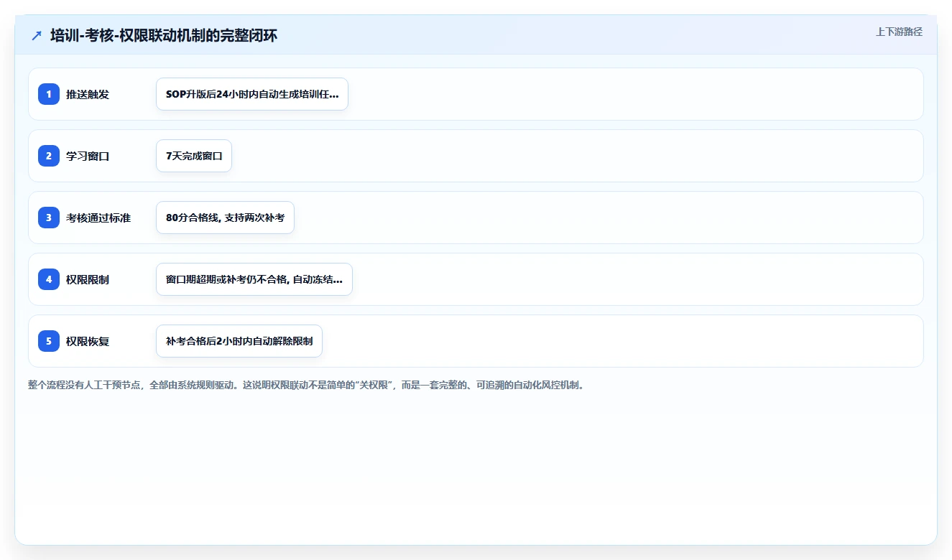Click the arrow icon beside the header title
Screen dimensions: 952x560
(x=37, y=36)
